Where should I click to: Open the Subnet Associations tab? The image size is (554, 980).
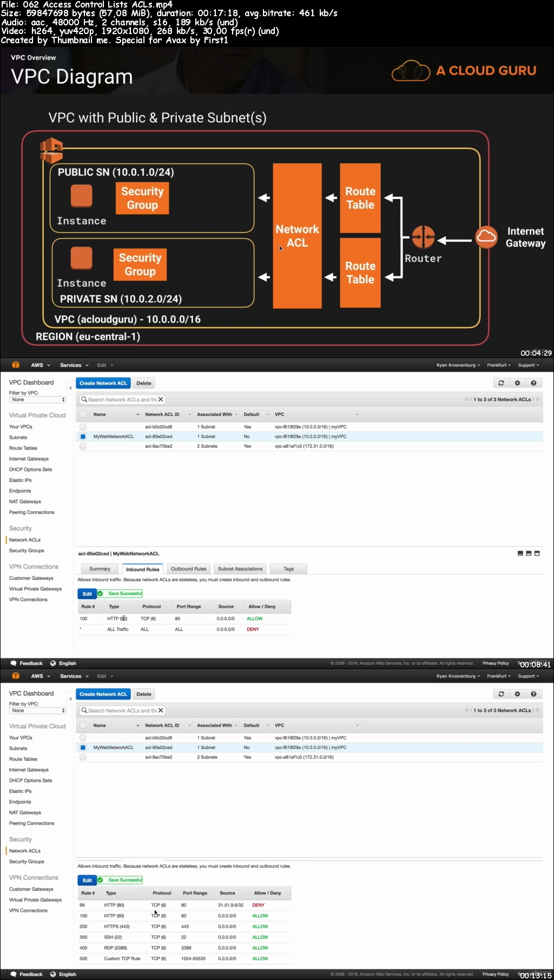pos(240,569)
